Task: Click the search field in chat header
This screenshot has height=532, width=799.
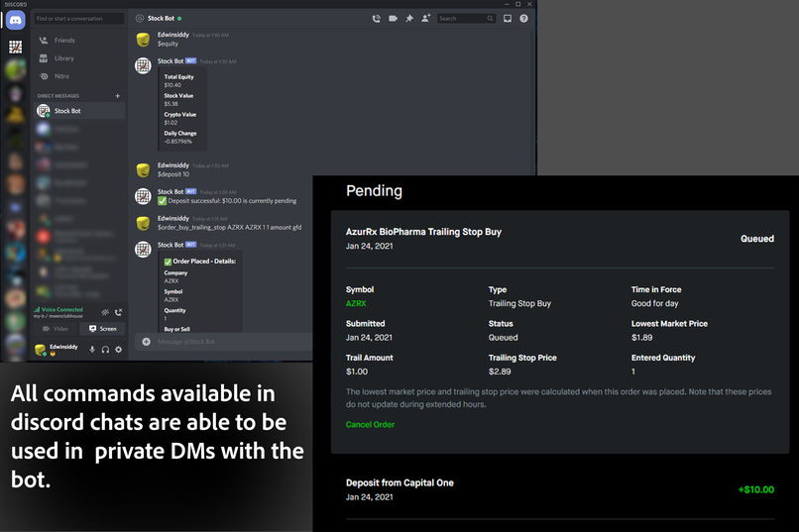Action: point(466,18)
